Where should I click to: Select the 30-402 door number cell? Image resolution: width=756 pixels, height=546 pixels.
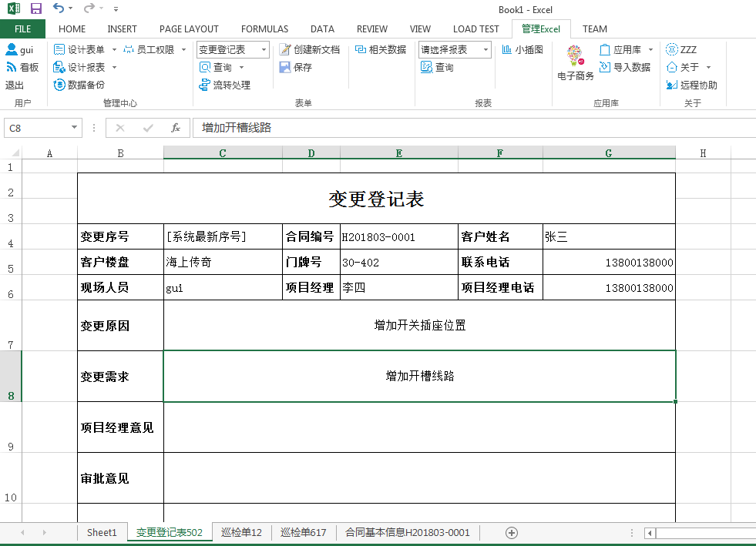pyautogui.click(x=399, y=262)
